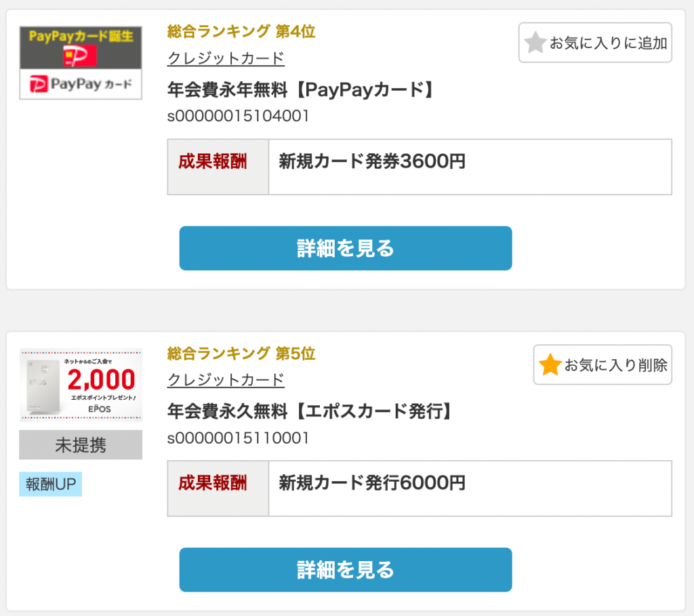The height and width of the screenshot is (616, 694).
Task: Open クレジットカード category link for 5th rank
Action: (x=226, y=379)
